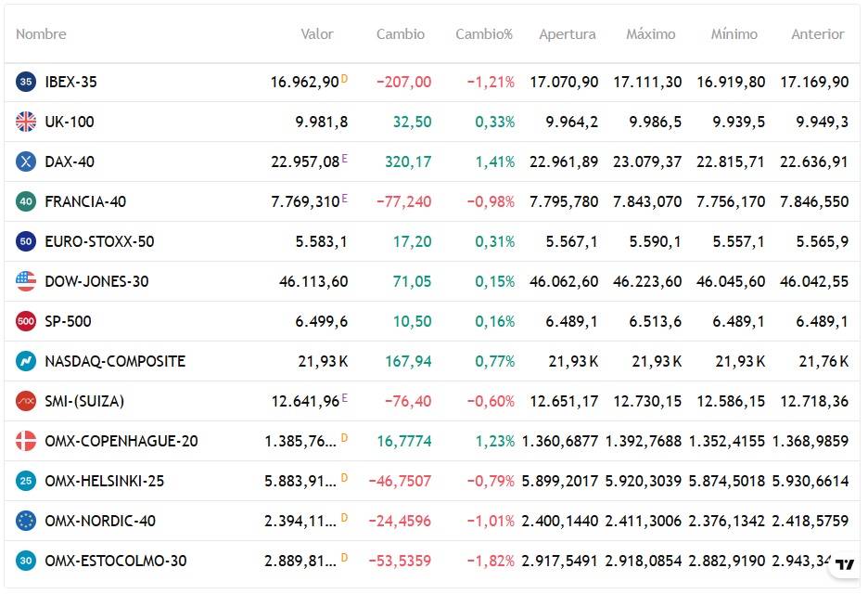
Task: Click the Anterior column header
Action: (x=818, y=34)
